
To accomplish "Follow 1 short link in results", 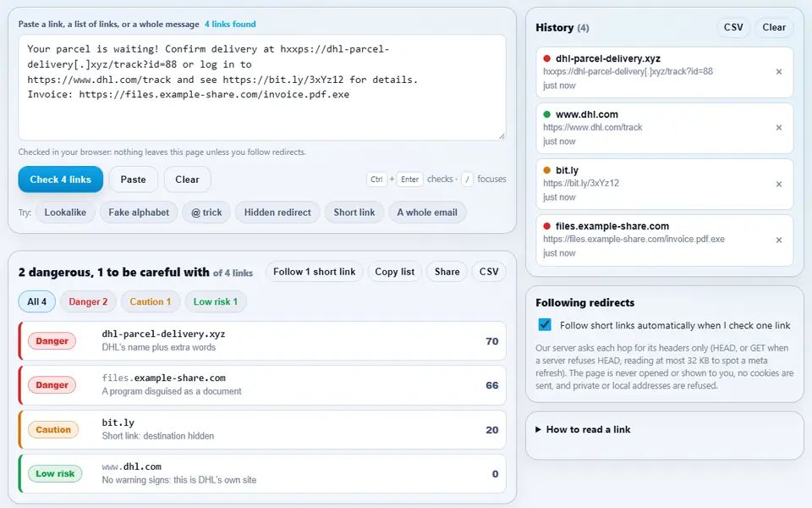I will [x=315, y=272].
